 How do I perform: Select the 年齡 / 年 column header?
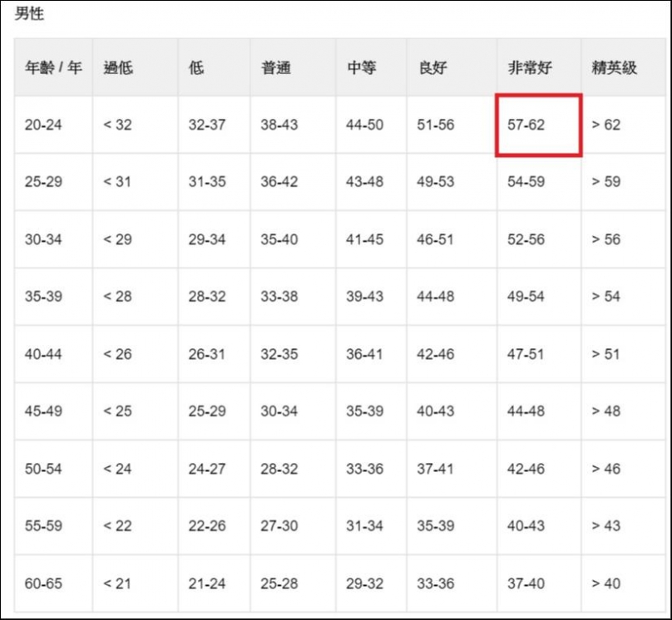pyautogui.click(x=53, y=67)
